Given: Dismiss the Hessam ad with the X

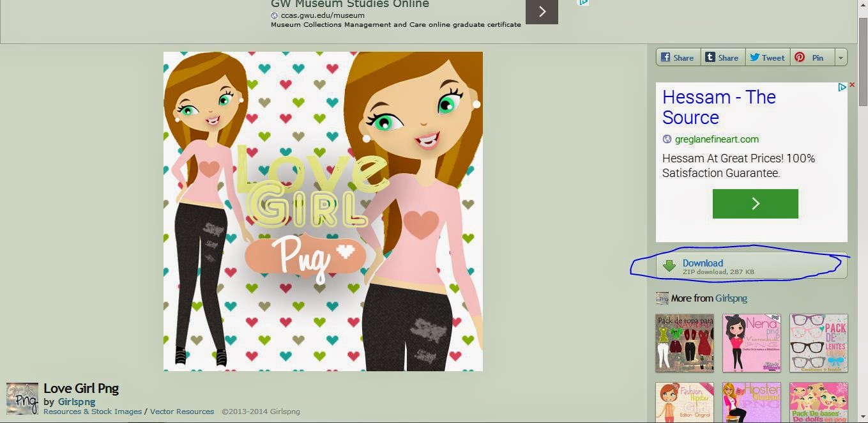Looking at the screenshot, I should point(851,84).
